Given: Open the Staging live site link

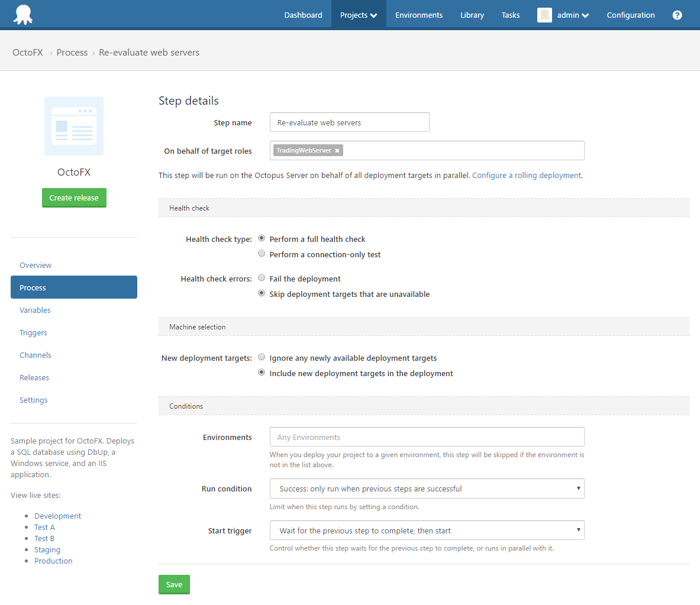Looking at the screenshot, I should [47, 549].
